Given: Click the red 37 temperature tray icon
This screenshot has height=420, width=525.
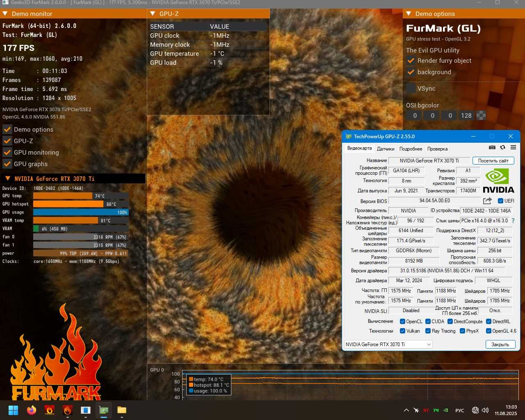Looking at the screenshot, I should pyautogui.click(x=426, y=410).
